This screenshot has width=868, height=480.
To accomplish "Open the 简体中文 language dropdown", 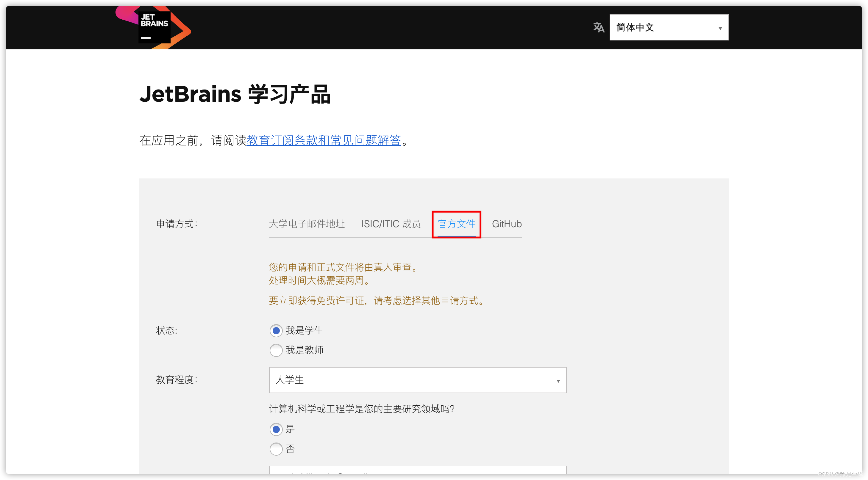I will pos(668,27).
